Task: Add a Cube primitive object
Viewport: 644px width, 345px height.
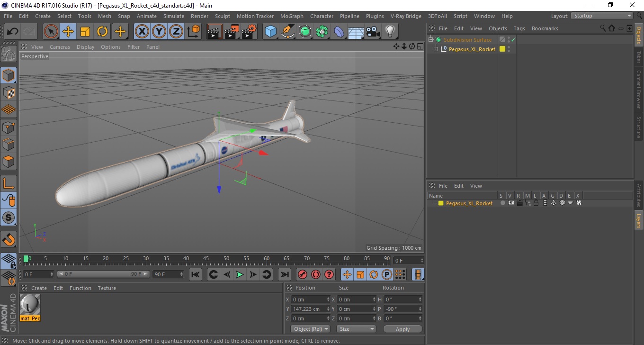Action: [271, 32]
